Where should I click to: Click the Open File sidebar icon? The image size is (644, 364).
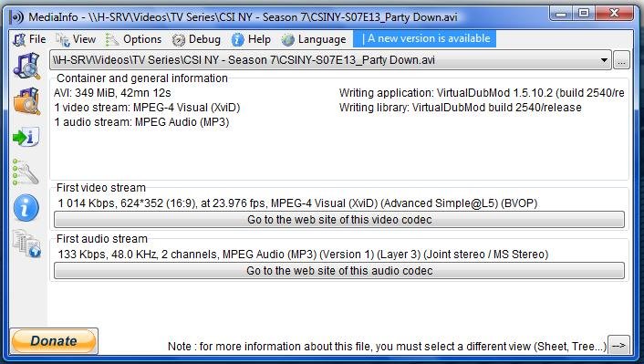26,66
